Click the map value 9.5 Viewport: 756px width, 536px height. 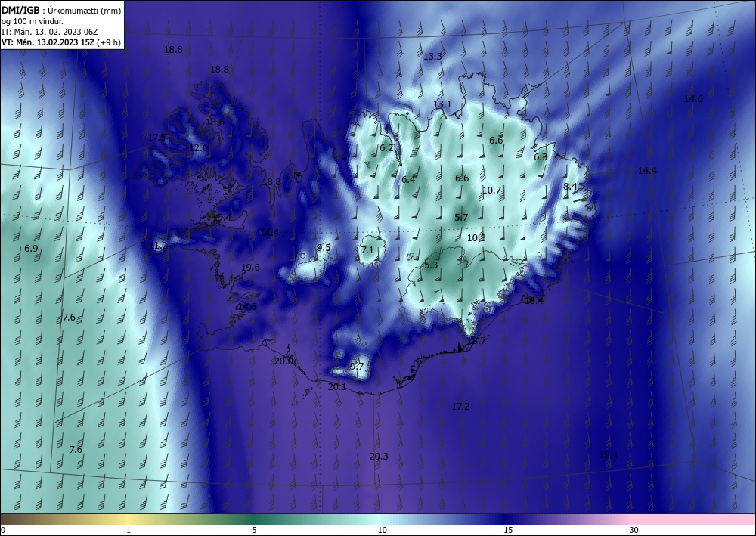324,248
